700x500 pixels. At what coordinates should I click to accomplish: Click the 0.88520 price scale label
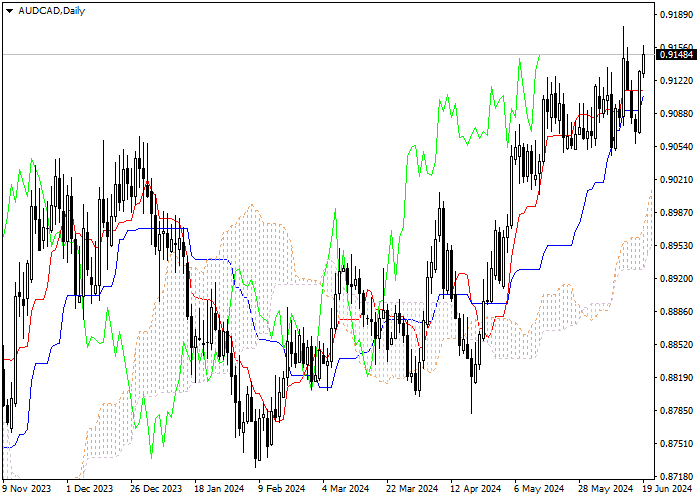pos(677,345)
